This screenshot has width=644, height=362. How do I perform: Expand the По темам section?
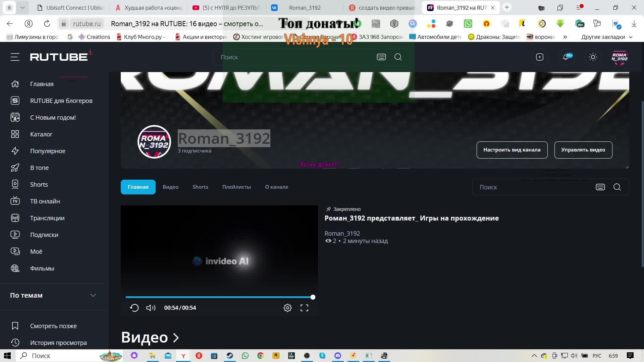pos(93,295)
